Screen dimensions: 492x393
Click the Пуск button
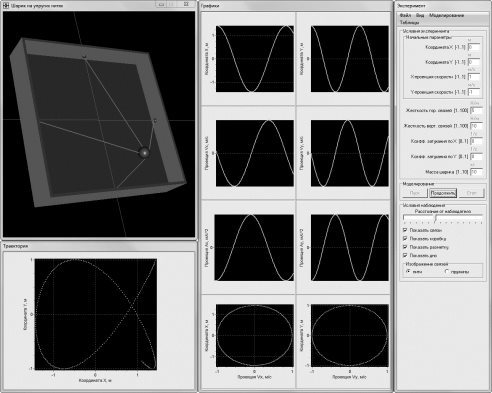coord(415,193)
